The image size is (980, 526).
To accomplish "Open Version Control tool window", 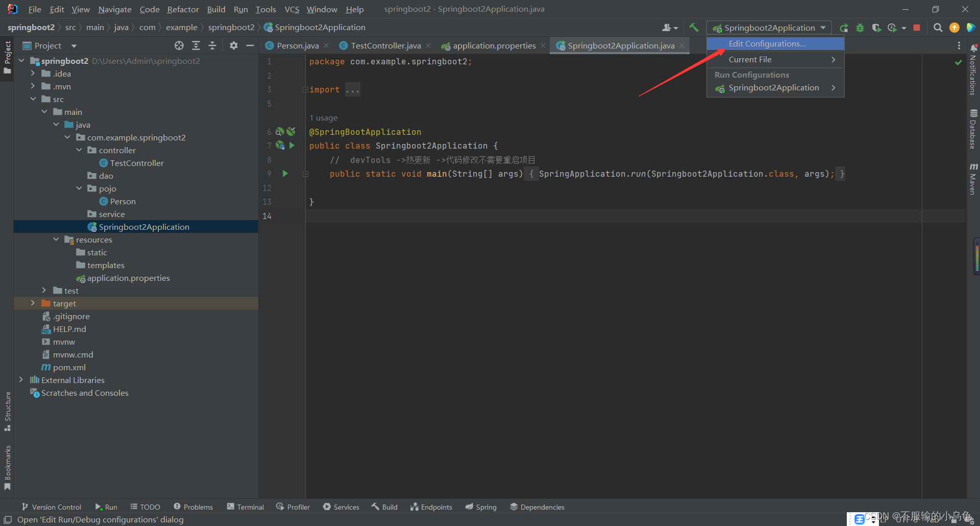I will coord(51,507).
